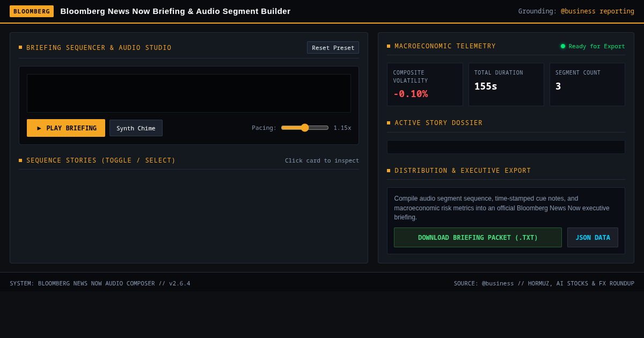Select the Total Duration 155s value
The height and width of the screenshot is (338, 644).
tap(486, 86)
